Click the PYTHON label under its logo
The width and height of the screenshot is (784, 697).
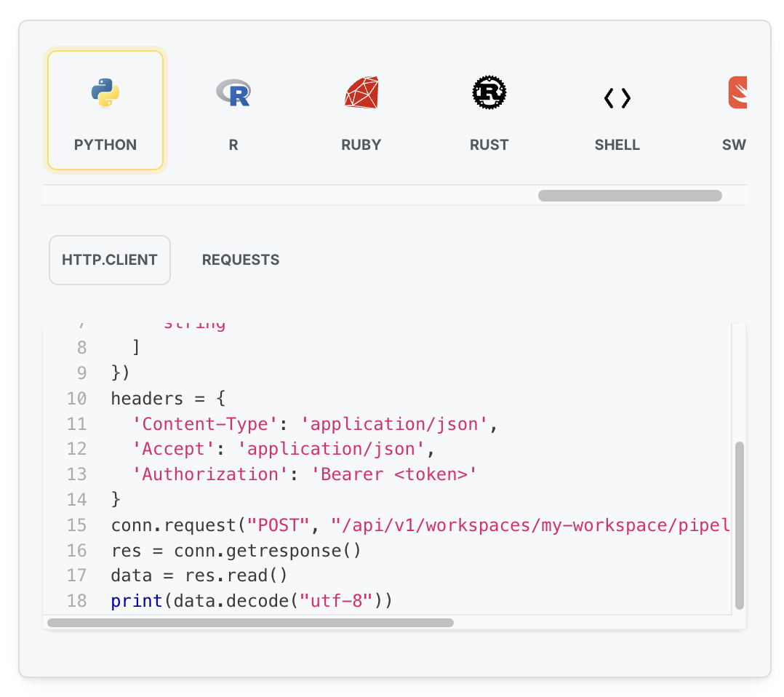pos(105,145)
